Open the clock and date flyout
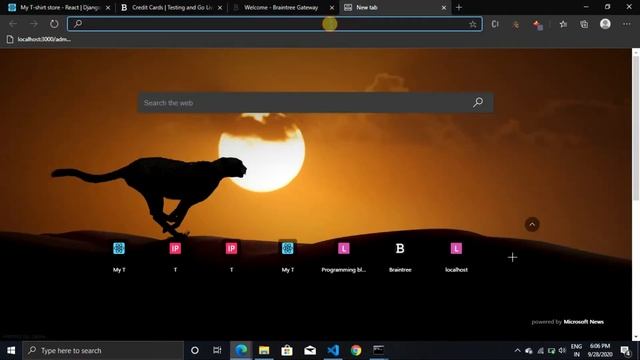The width and height of the screenshot is (640, 360). (600, 350)
